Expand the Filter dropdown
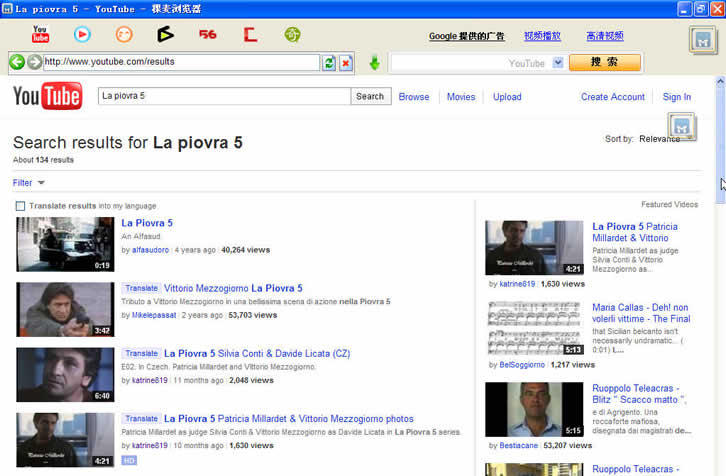 29,183
